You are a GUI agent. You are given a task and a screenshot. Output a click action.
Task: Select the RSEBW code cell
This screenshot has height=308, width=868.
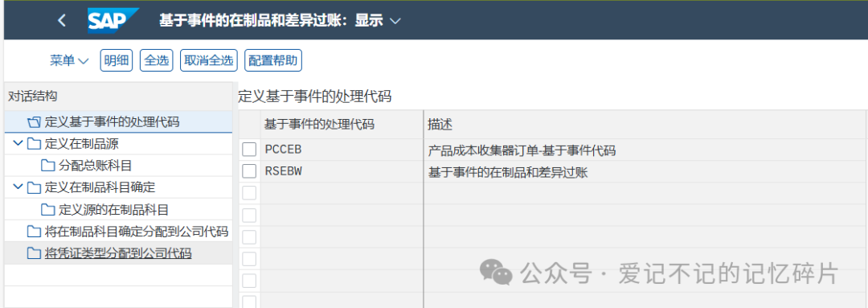(342, 172)
